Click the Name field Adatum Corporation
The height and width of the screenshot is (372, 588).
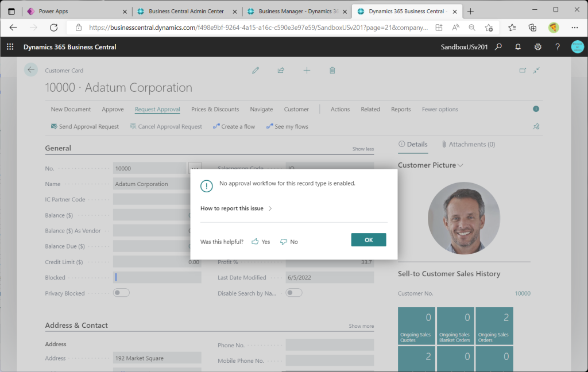[157, 184]
